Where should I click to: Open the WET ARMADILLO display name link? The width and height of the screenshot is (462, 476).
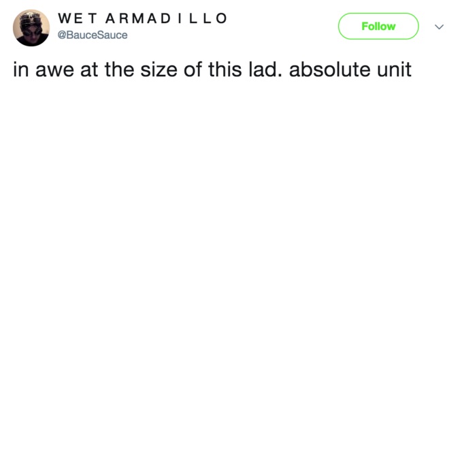coord(142,18)
